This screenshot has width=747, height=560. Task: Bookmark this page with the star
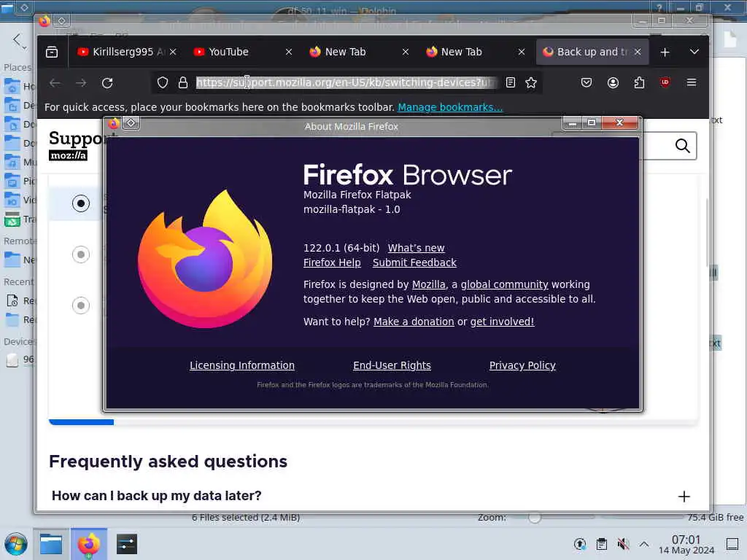click(531, 83)
